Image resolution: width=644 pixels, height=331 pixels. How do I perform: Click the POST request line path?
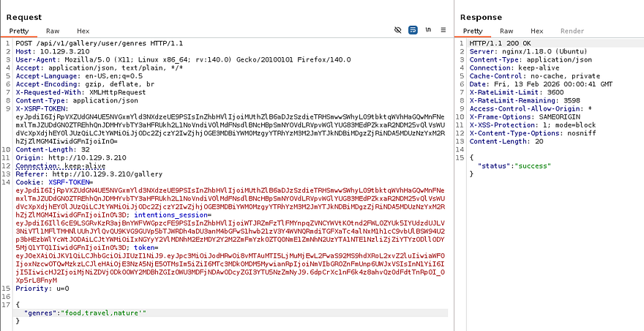pyautogui.click(x=88, y=44)
